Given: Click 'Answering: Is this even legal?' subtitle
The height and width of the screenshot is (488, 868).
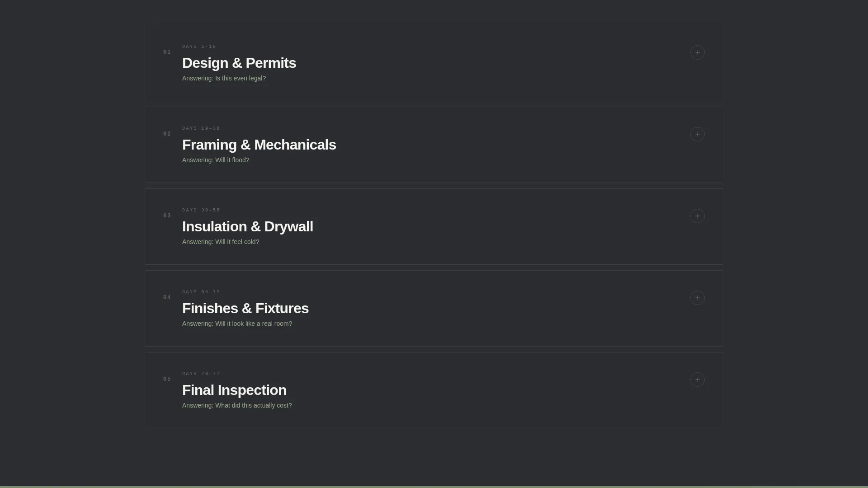Looking at the screenshot, I should (x=224, y=78).
